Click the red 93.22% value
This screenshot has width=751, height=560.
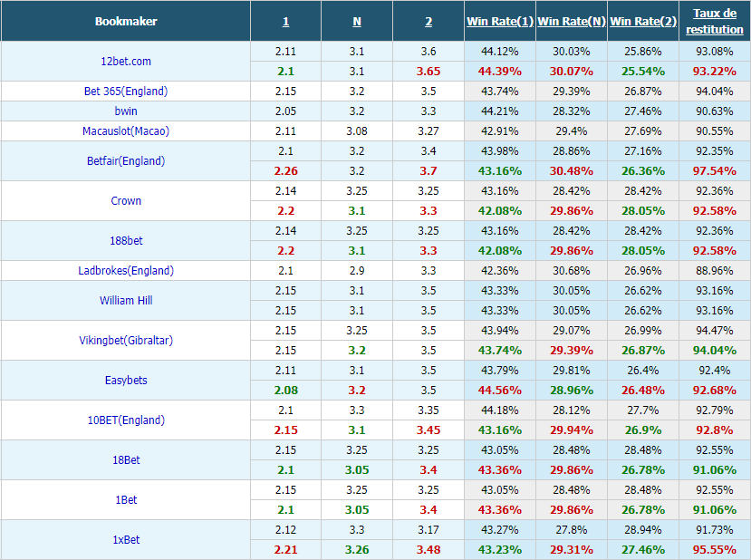click(x=715, y=72)
